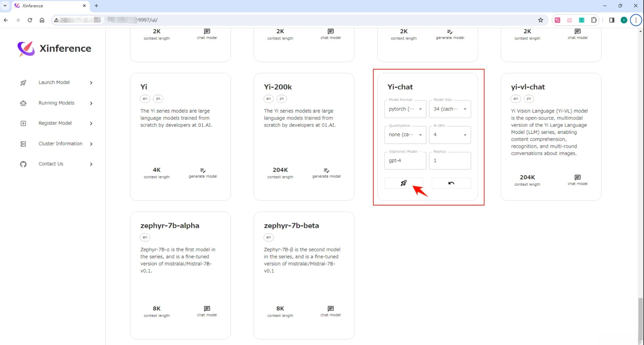Image resolution: width=644 pixels, height=345 pixels.
Task: Go to browser home page icon
Action: pyautogui.click(x=42, y=20)
